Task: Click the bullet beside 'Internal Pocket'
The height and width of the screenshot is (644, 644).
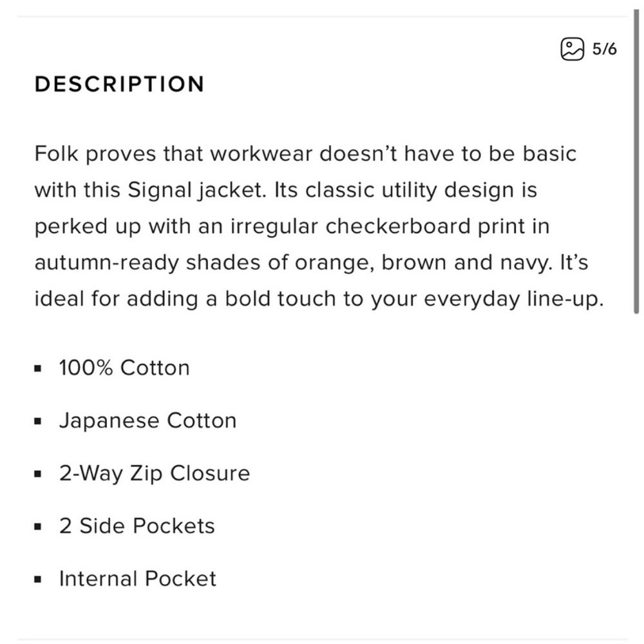Action: pos(38,580)
